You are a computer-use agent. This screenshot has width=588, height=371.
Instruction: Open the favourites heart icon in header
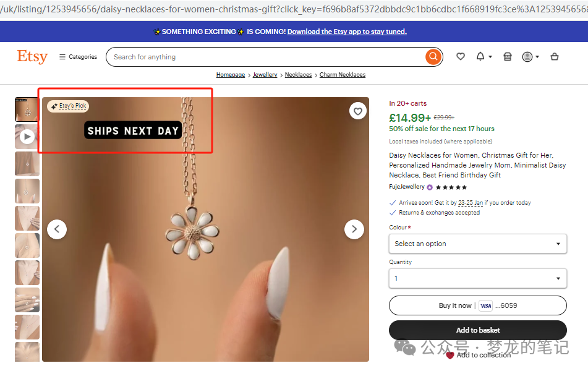click(x=461, y=57)
